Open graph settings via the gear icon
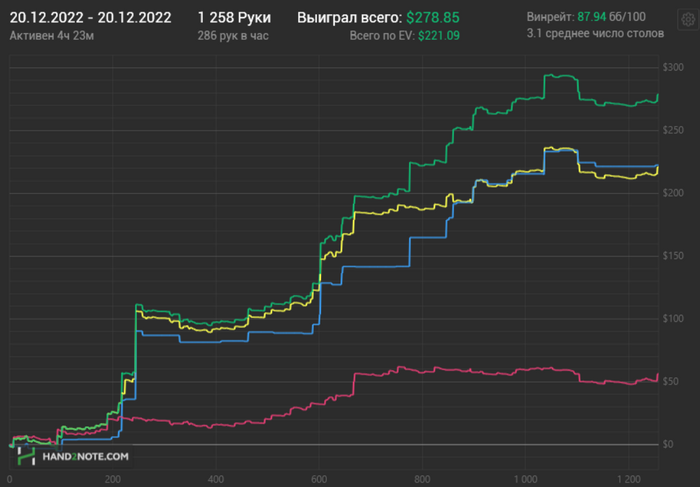Viewport: 700px width, 487px height. pos(688,19)
